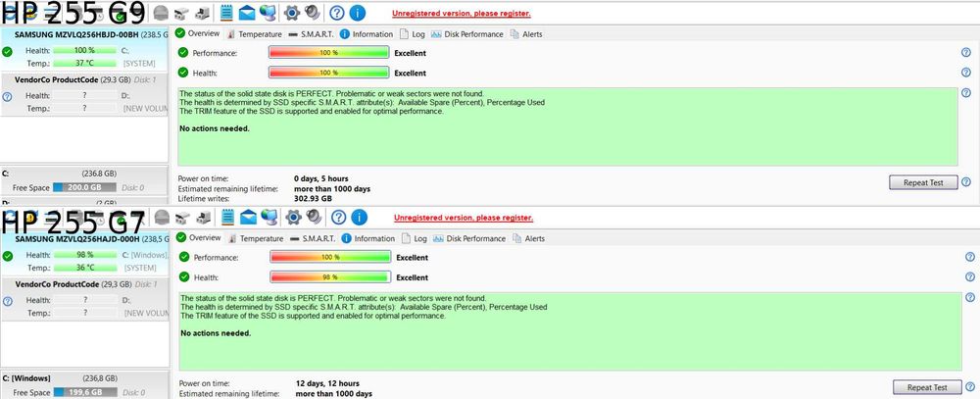Open Log tab in lower window
The height and width of the screenshot is (399, 980).
pos(415,238)
